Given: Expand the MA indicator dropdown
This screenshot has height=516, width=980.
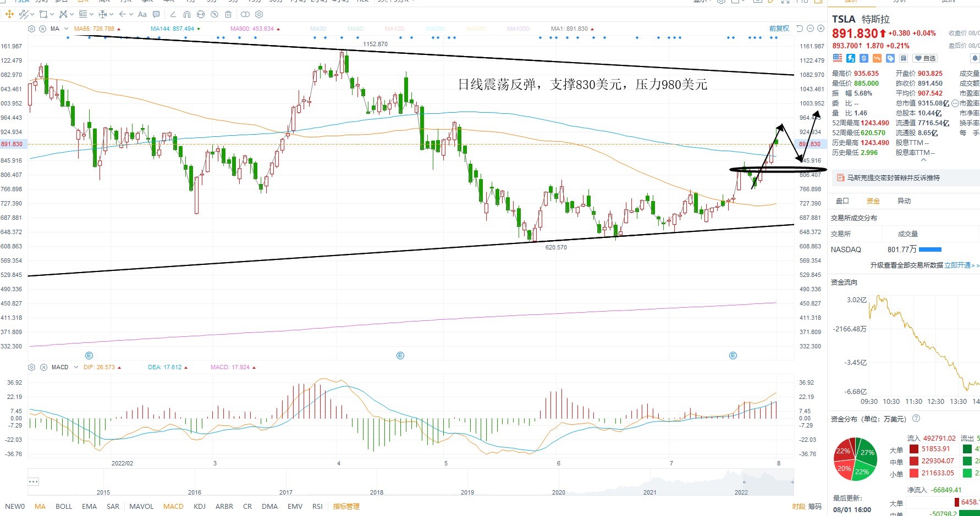Looking at the screenshot, I should coord(67,29).
